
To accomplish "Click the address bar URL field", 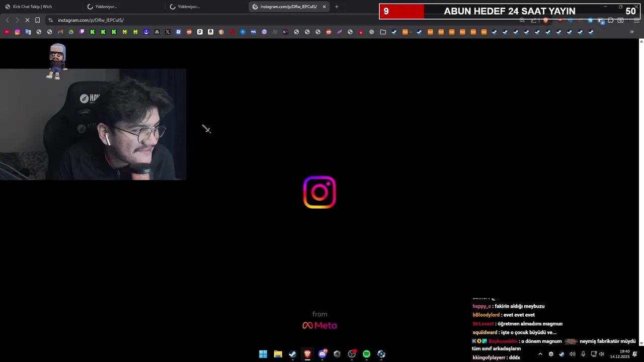I will click(282, 20).
